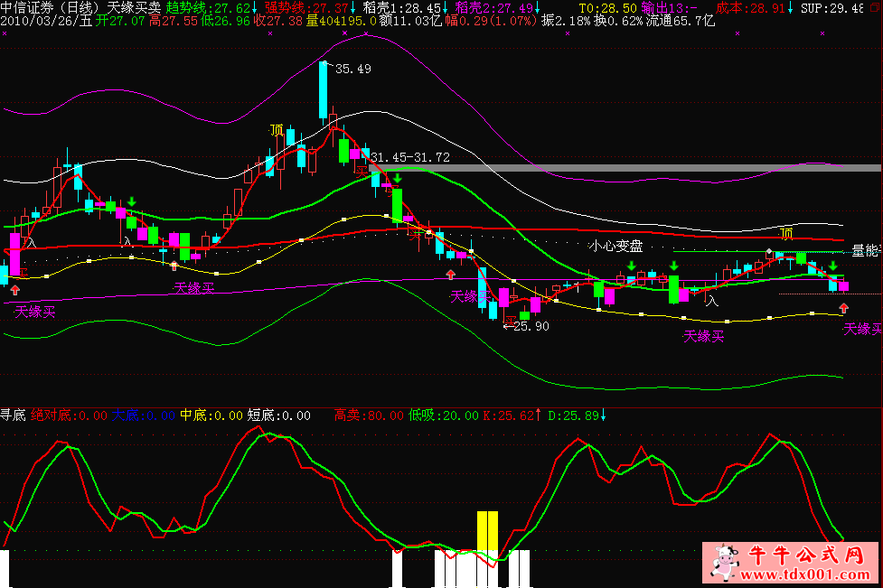Click the date 2010/03/26/五
The image size is (883, 588).
(x=46, y=22)
